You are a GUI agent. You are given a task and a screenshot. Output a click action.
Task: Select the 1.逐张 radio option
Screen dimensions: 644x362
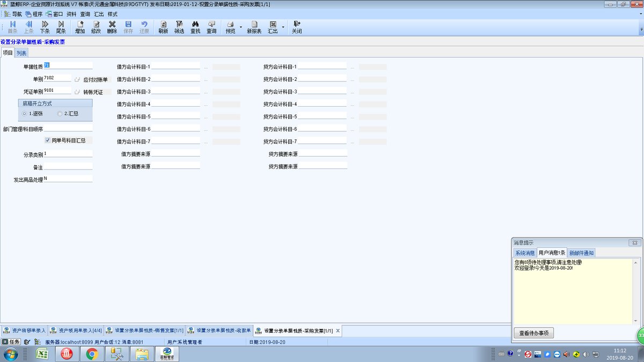click(32, 114)
